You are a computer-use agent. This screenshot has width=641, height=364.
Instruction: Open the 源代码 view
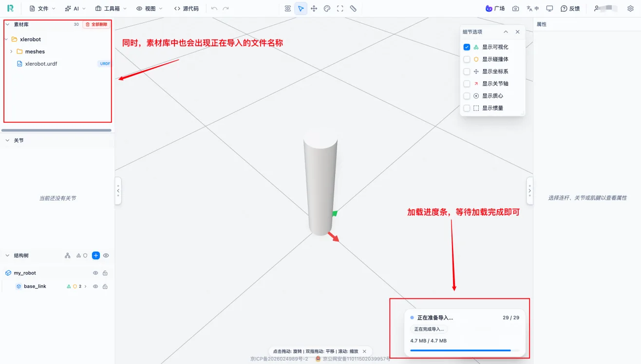pos(187,8)
